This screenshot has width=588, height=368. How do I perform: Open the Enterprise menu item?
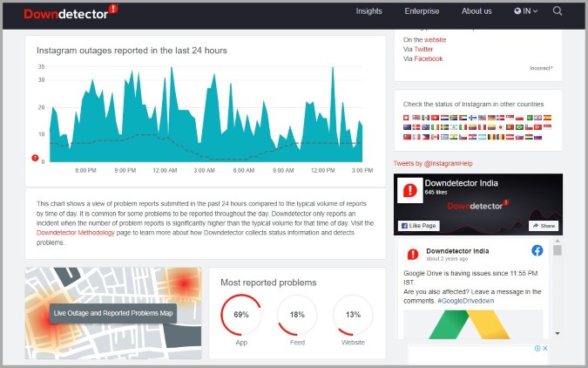click(x=422, y=10)
